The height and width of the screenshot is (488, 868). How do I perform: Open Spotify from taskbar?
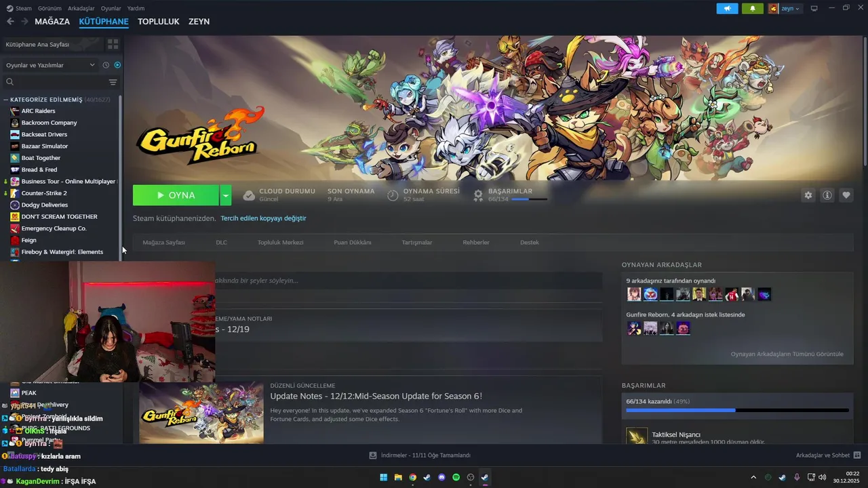point(456,477)
